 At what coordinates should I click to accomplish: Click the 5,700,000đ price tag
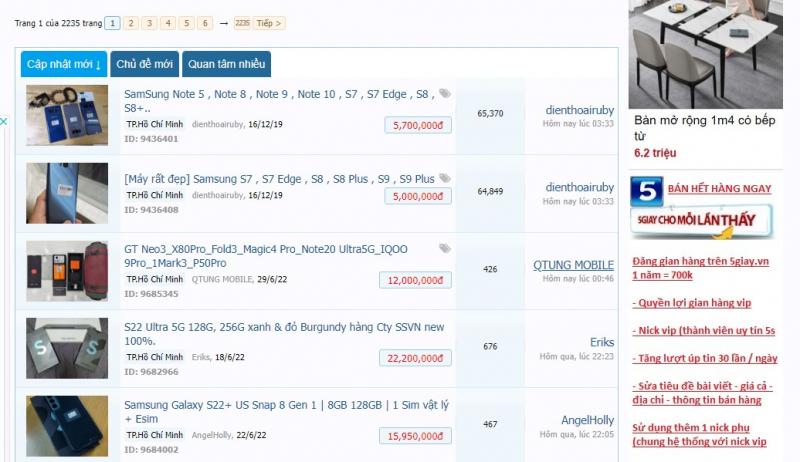pyautogui.click(x=418, y=125)
